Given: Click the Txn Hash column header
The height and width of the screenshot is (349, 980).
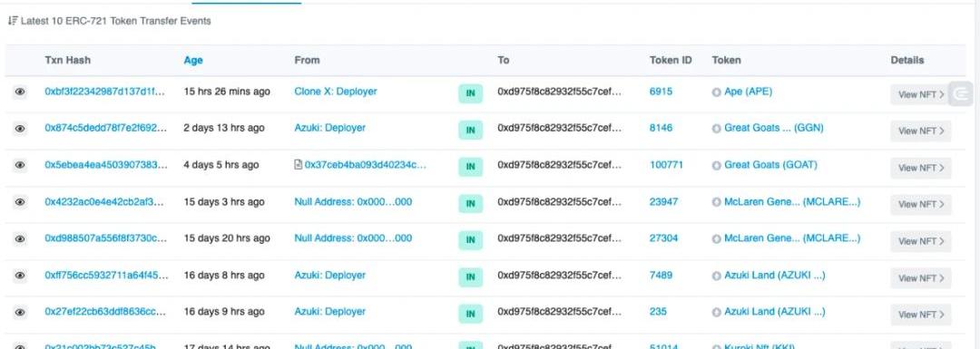Looking at the screenshot, I should (67, 61).
